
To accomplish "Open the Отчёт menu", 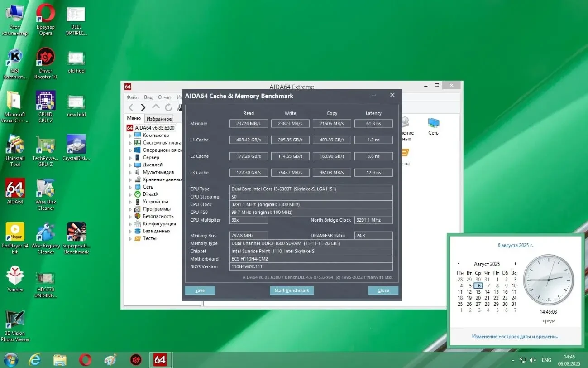I will click(x=165, y=97).
